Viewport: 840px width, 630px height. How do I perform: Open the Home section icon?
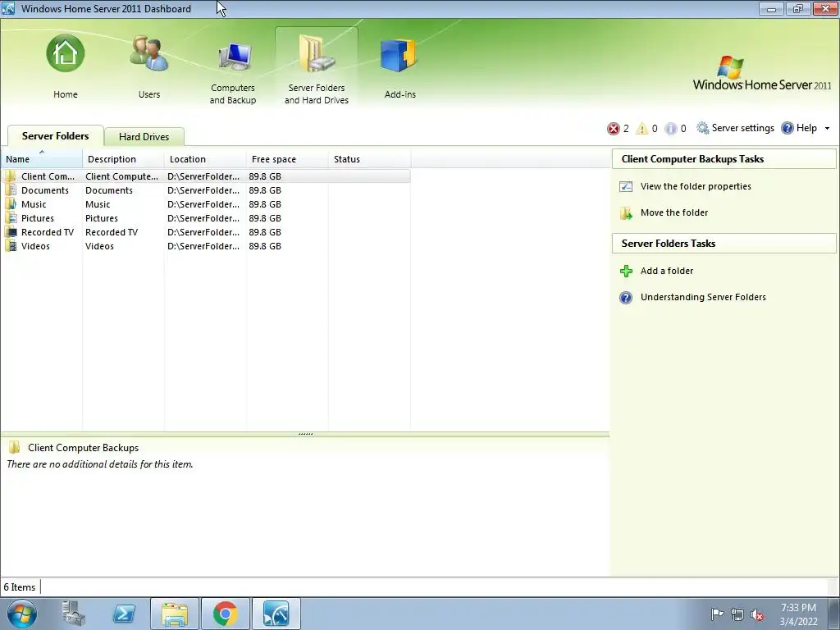[x=66, y=53]
